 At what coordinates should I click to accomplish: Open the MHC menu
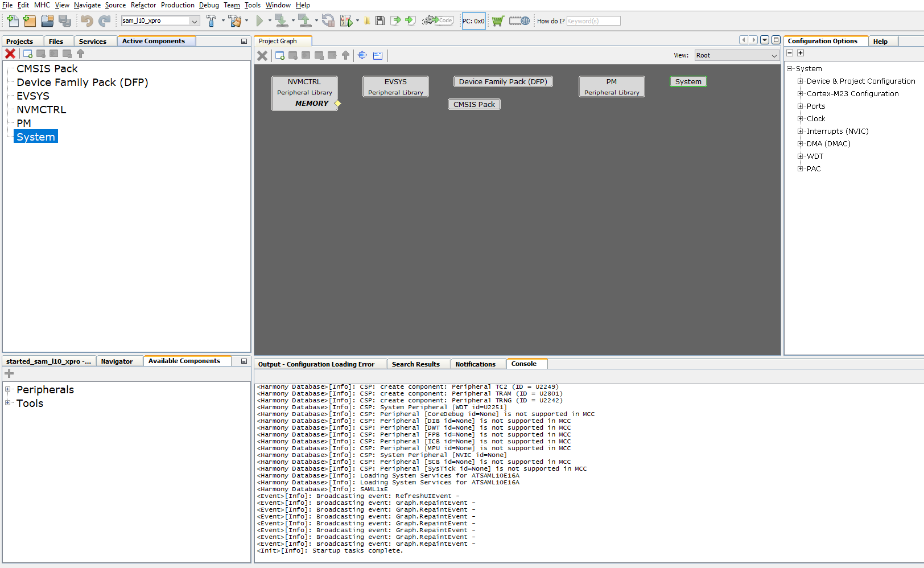[42, 5]
